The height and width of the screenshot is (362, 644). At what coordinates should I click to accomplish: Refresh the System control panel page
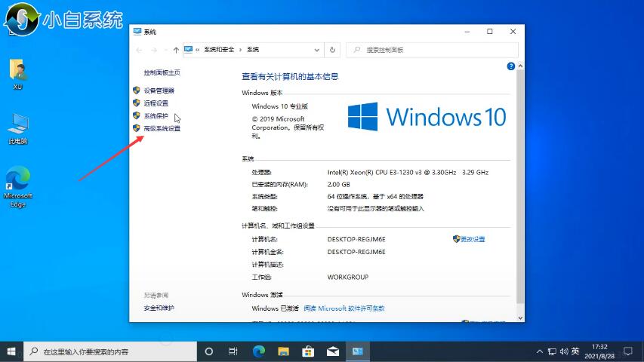tap(332, 50)
